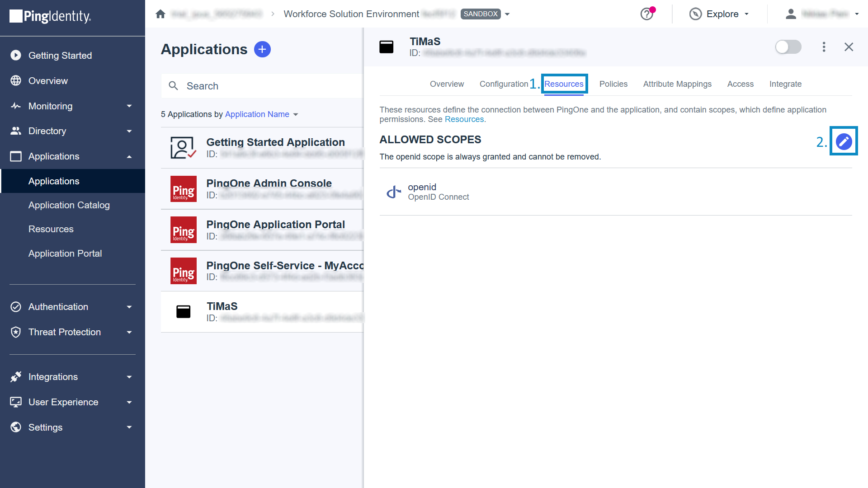
Task: Open the help question mark icon
Action: tap(647, 14)
